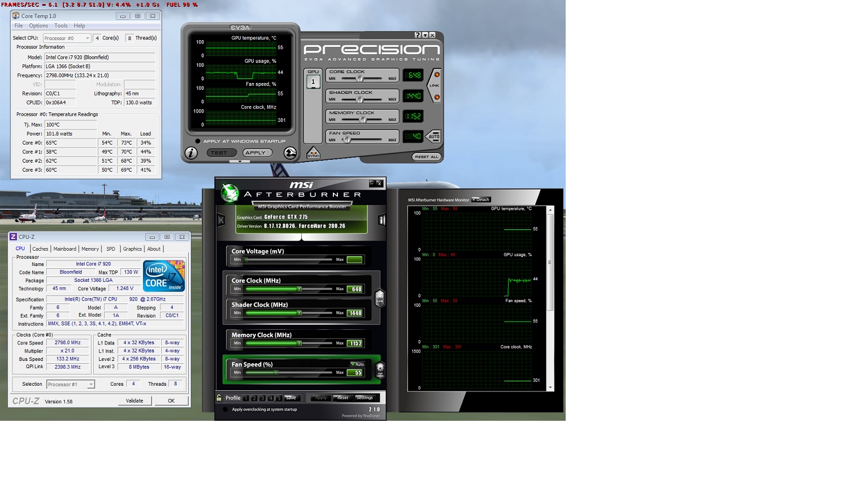Screen dimensions: 868x488
Task: Open the Tools menu in Core Temp
Action: [x=61, y=25]
